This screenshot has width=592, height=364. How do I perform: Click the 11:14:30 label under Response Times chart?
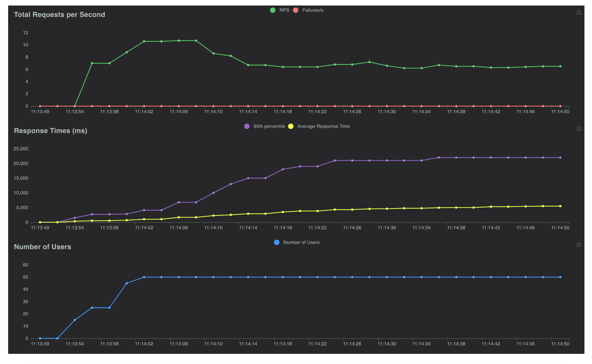(387, 228)
